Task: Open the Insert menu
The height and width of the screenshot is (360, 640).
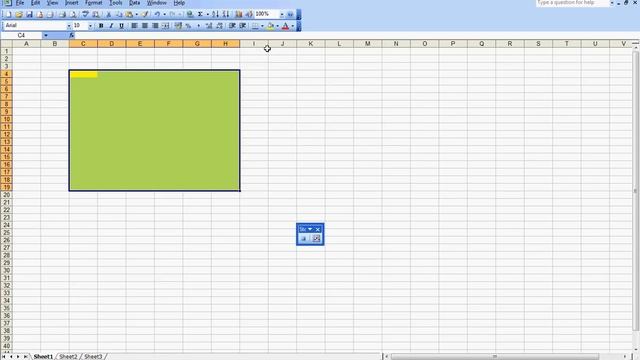Action: 71,3
